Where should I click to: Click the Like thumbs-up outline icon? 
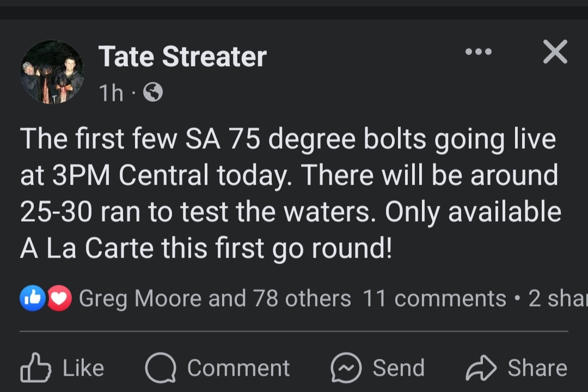[35, 367]
